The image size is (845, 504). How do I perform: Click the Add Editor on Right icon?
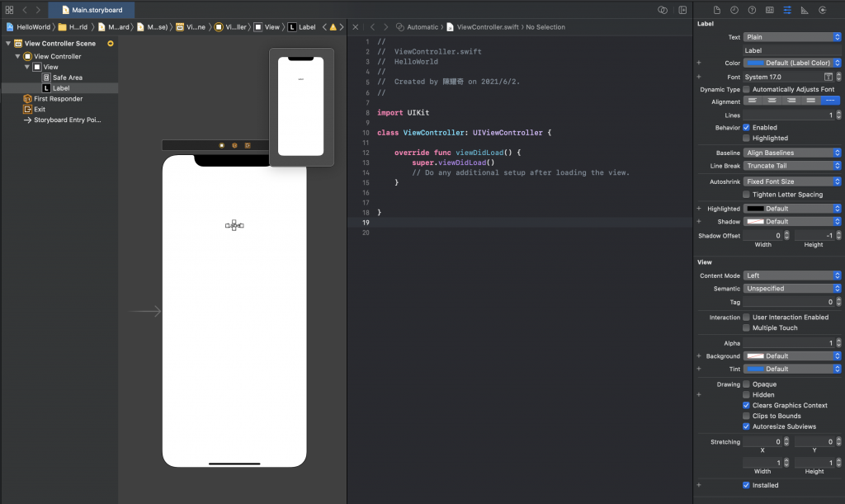click(682, 10)
